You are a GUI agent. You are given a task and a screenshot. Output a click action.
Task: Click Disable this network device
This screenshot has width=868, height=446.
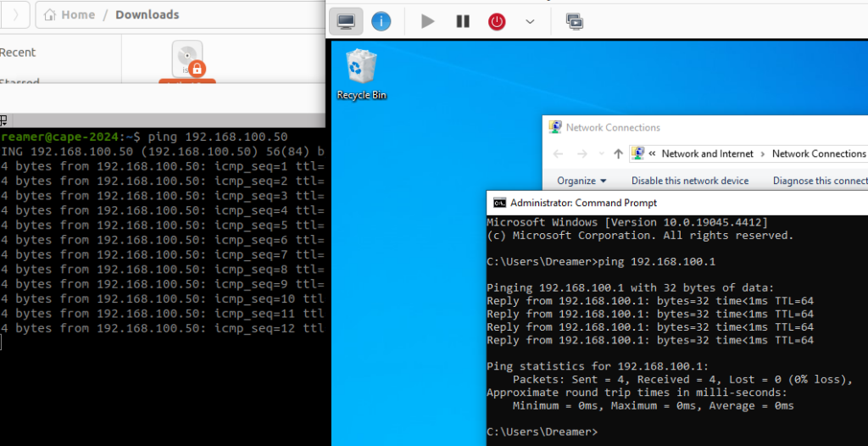coord(690,181)
